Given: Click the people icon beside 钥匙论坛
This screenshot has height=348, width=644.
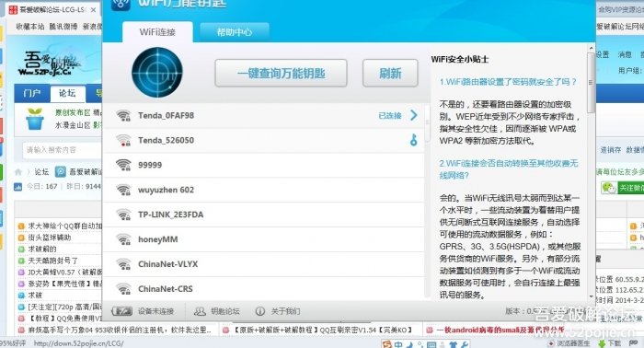Looking at the screenshot, I should pyautogui.click(x=200, y=311).
